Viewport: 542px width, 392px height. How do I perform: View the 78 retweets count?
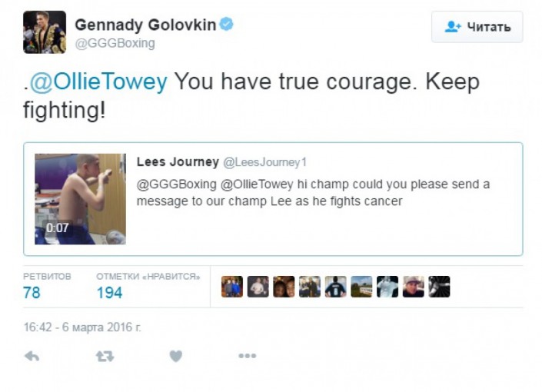point(32,292)
